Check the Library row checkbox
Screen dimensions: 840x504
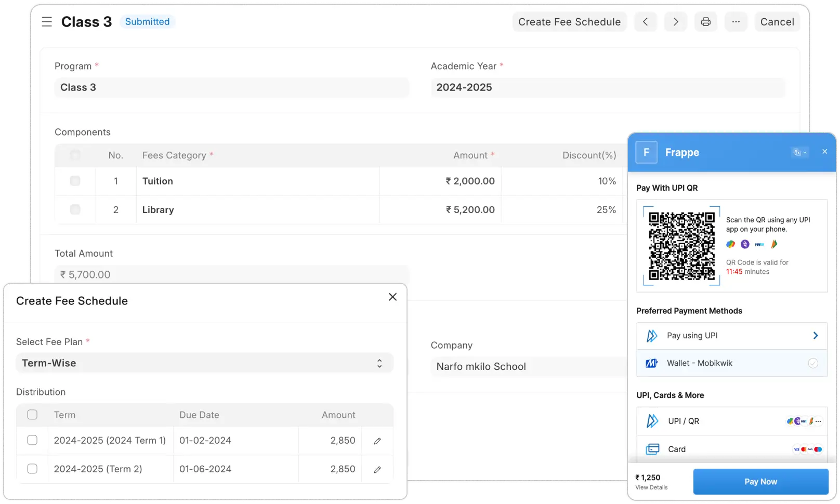click(75, 209)
